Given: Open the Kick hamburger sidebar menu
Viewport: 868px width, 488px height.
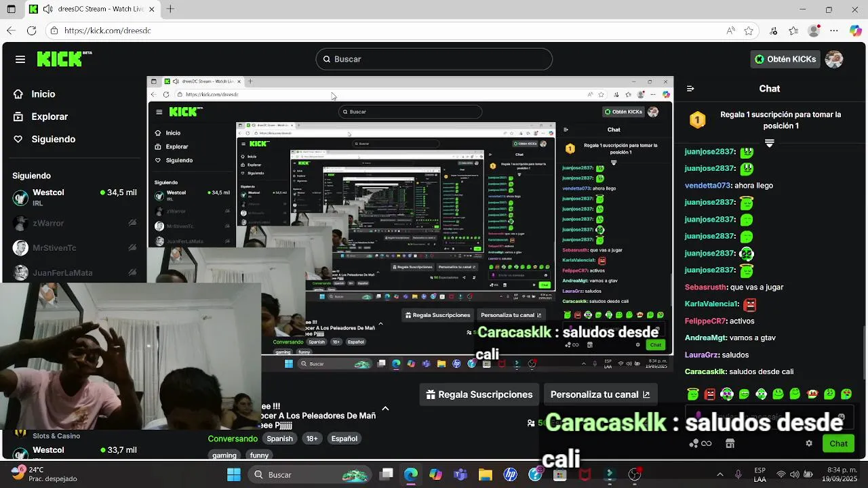Looking at the screenshot, I should [20, 59].
